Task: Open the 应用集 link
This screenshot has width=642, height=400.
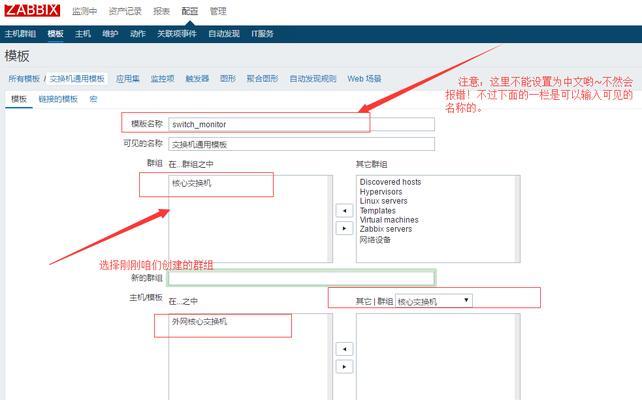Action: tap(128, 79)
